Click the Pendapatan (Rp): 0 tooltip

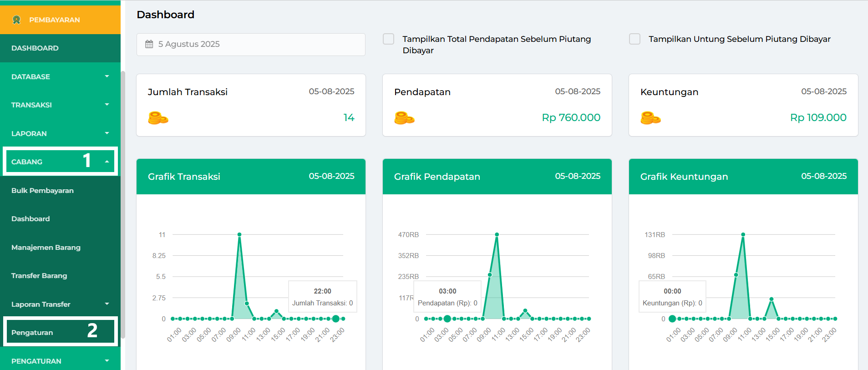click(x=447, y=297)
